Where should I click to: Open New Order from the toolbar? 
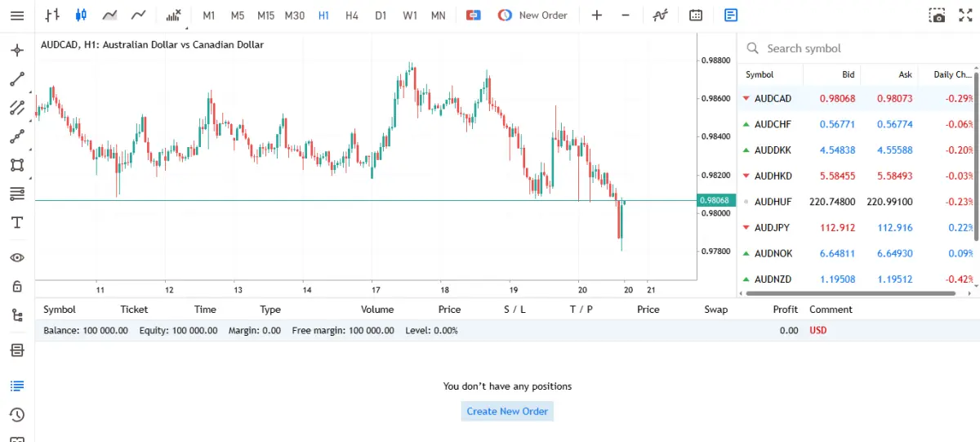tap(532, 15)
